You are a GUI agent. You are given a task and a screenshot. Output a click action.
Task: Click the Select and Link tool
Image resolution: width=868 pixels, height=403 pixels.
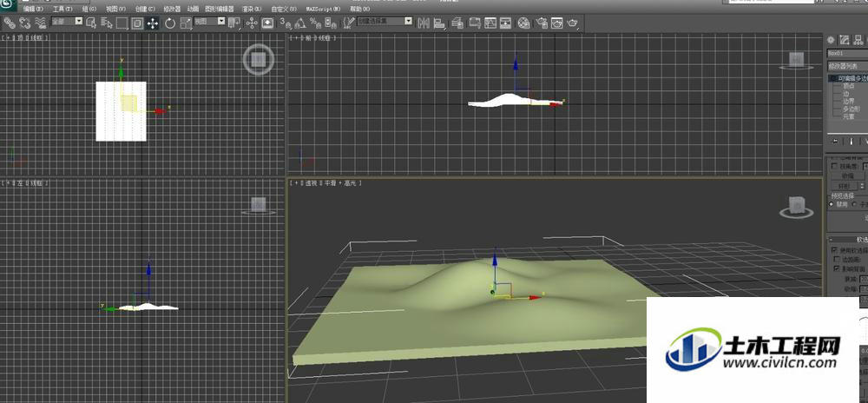[10, 23]
